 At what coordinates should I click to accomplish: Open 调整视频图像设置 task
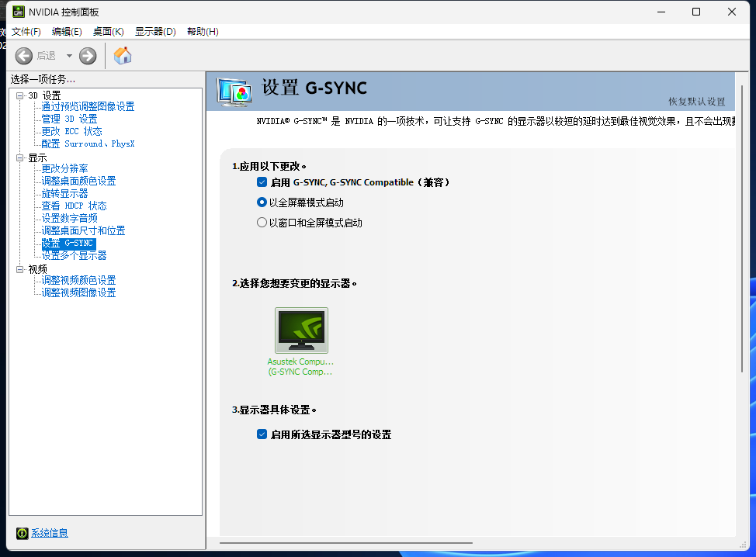[78, 293]
